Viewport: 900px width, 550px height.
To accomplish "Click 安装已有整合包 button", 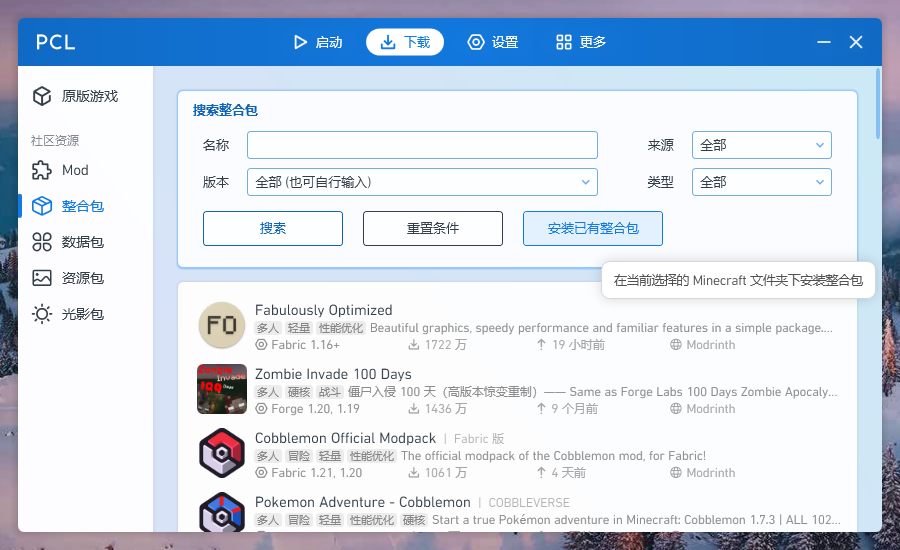I will [593, 228].
